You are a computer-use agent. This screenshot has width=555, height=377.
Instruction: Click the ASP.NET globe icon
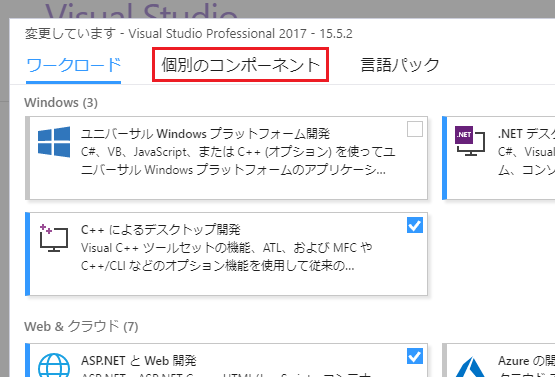54,365
